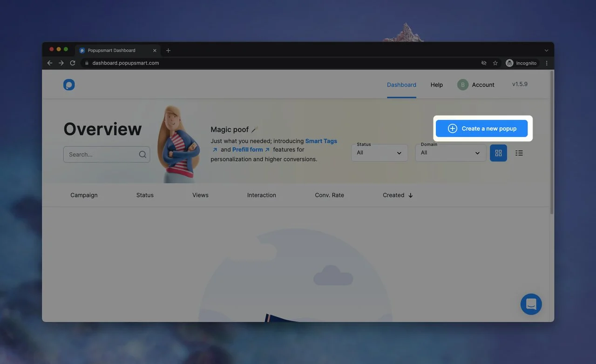The image size is (596, 364).
Task: Follow the Smart Tags link
Action: tap(321, 141)
